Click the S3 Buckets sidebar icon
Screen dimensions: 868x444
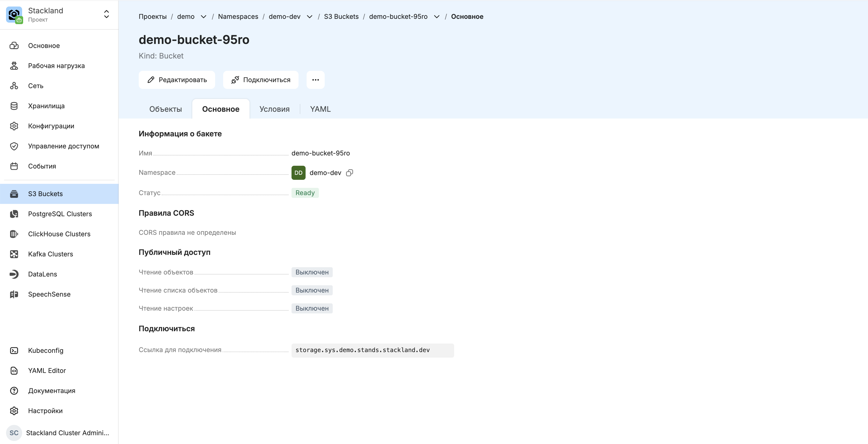[x=14, y=194]
